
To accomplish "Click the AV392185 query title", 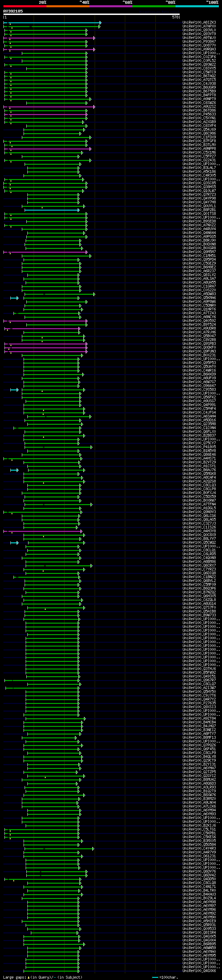I will (13, 11).
